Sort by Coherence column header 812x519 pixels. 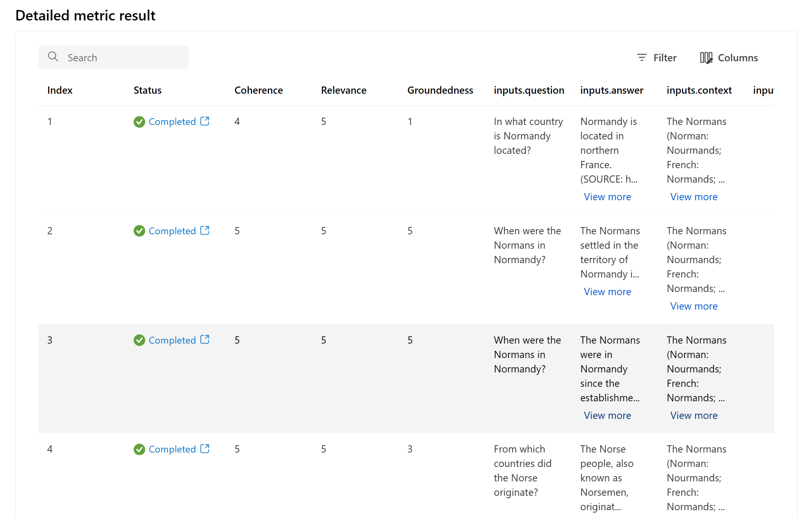259,90
